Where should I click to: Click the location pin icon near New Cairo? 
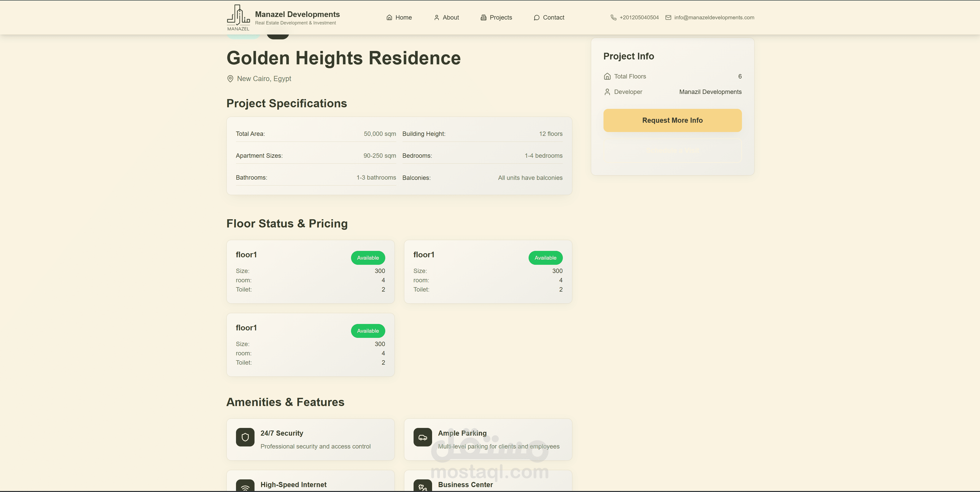(230, 79)
